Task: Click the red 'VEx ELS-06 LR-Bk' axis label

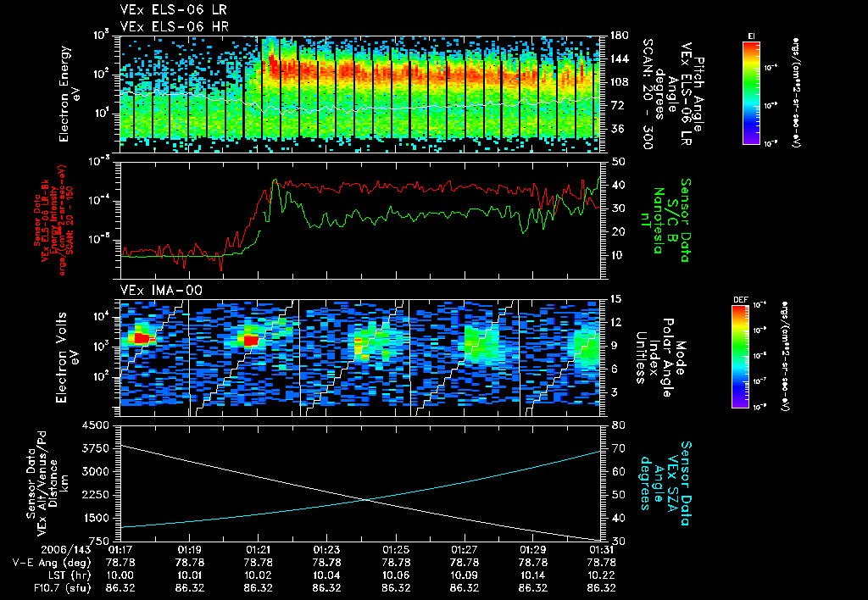Action: click(47, 219)
